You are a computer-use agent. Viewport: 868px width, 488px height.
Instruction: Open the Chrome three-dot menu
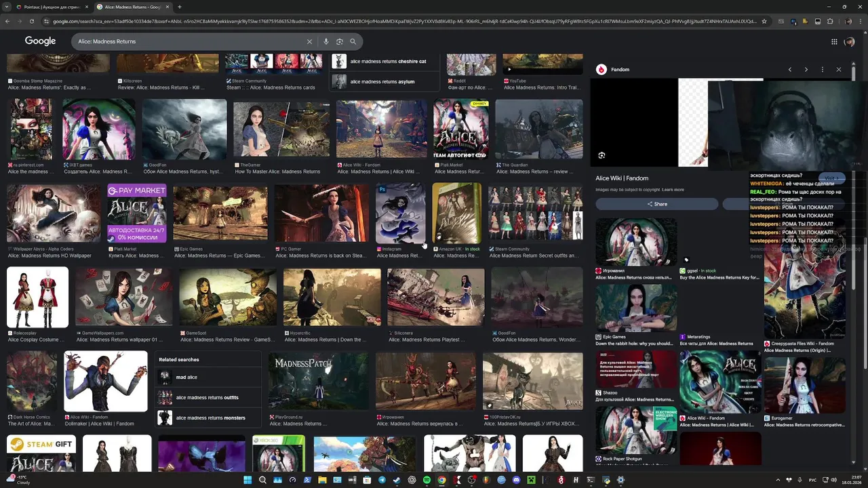click(x=861, y=22)
